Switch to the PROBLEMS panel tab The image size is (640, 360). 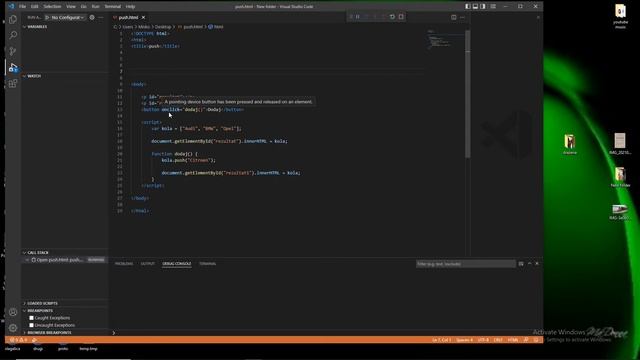coord(124,264)
